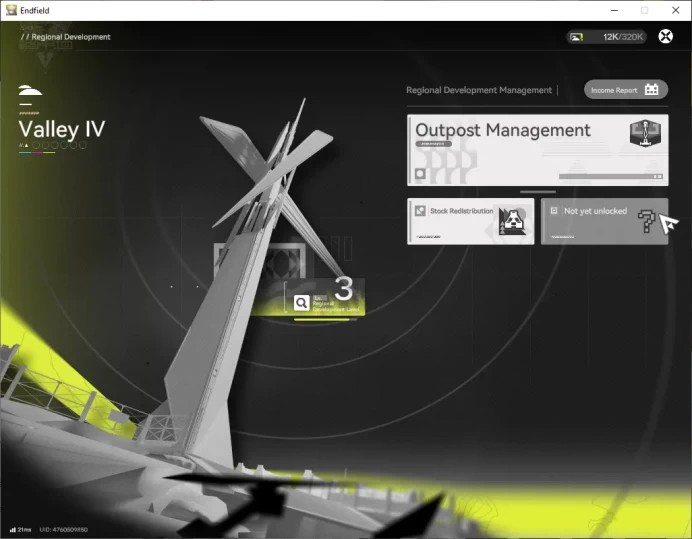Screen dimensions: 692x539
Task: Open the Outpost Management card
Action: click(x=538, y=150)
